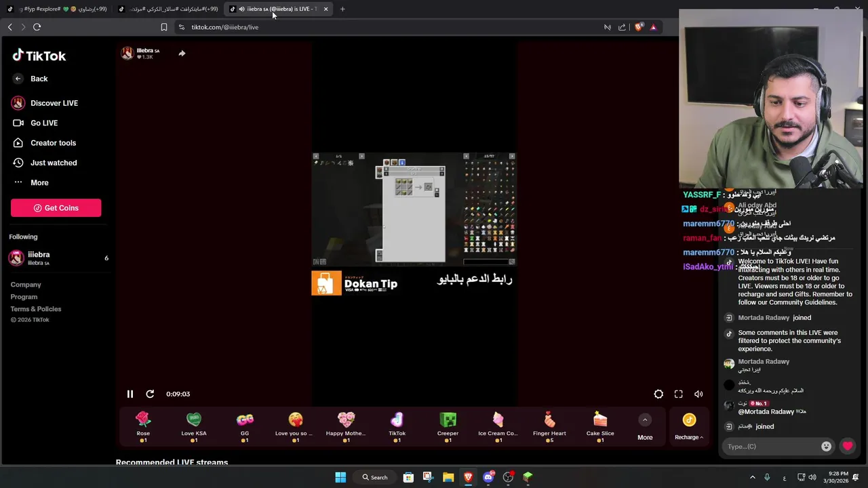Select Go LIVE in sidebar
Image resolution: width=868 pixels, height=488 pixels.
(x=35, y=123)
